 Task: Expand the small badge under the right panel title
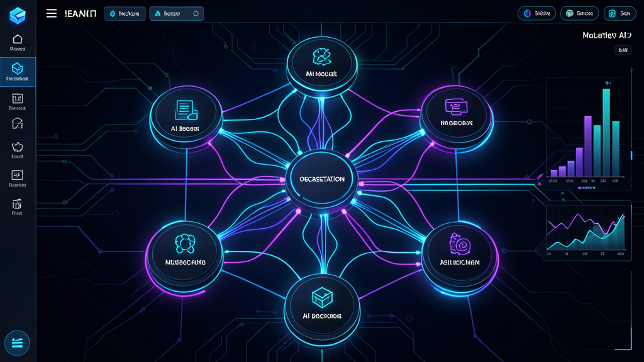[622, 50]
